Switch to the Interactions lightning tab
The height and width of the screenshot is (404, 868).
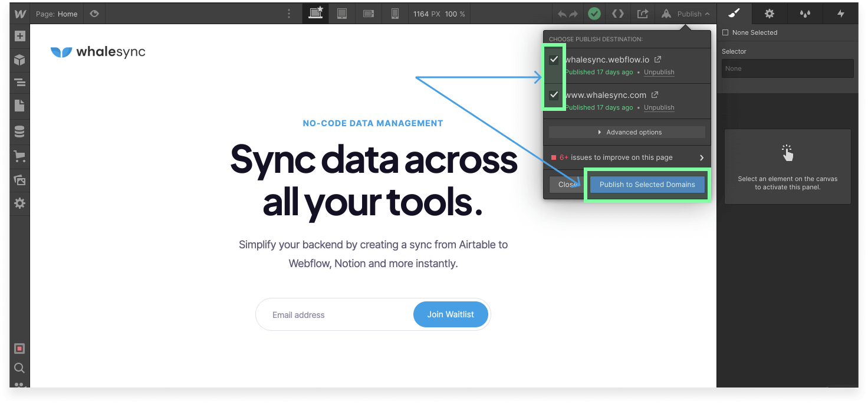tap(841, 14)
